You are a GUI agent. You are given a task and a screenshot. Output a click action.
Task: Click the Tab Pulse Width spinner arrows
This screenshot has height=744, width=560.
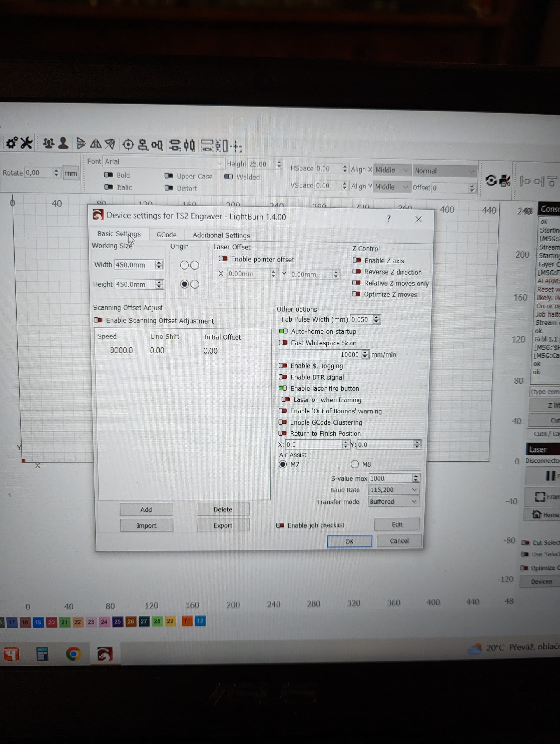tap(377, 319)
